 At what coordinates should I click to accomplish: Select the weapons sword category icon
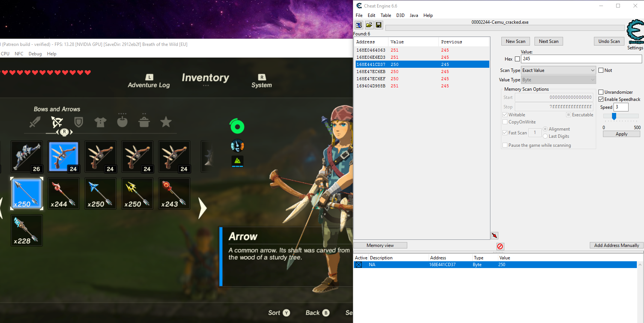(x=35, y=122)
